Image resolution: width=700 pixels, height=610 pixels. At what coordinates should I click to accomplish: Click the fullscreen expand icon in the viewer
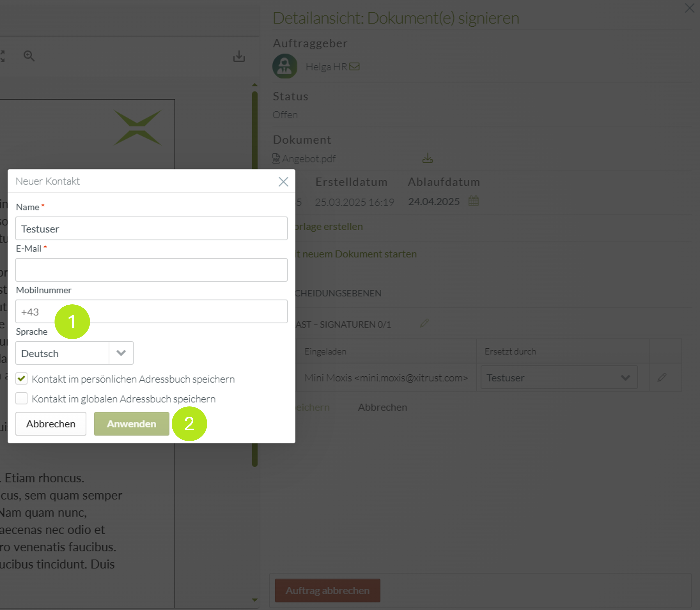(2, 56)
